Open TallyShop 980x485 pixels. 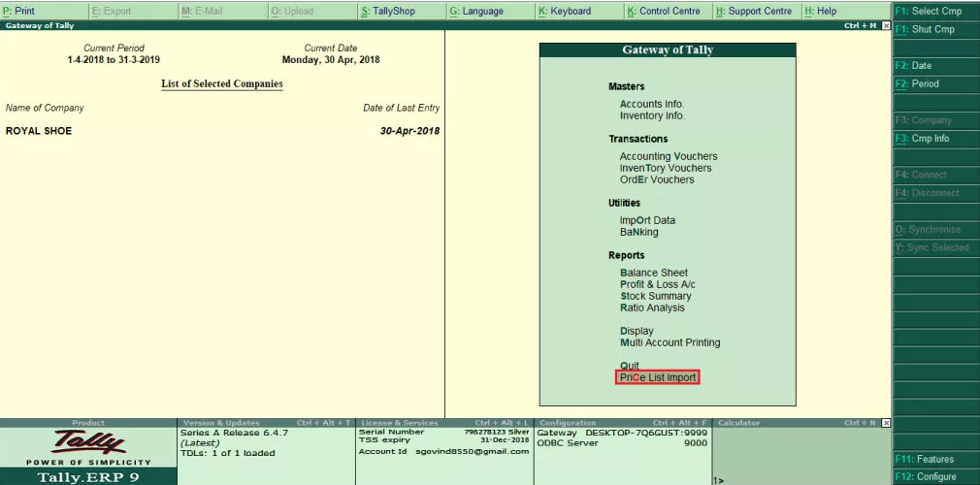coord(402,12)
